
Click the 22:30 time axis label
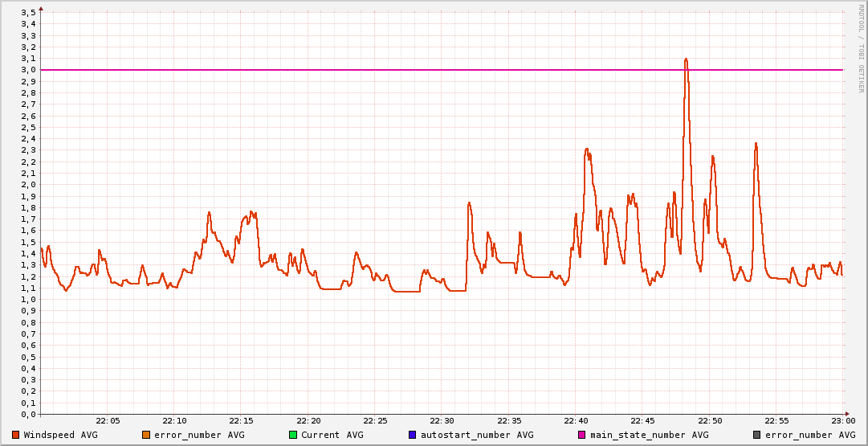tap(442, 421)
